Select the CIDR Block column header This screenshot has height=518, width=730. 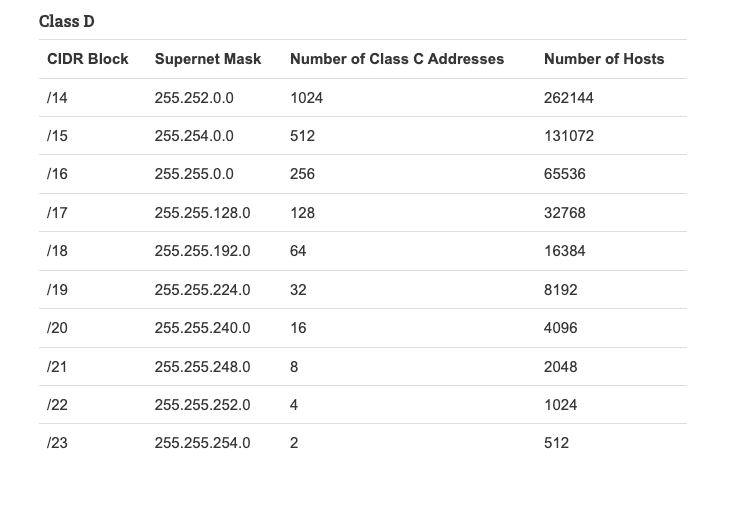coord(88,59)
